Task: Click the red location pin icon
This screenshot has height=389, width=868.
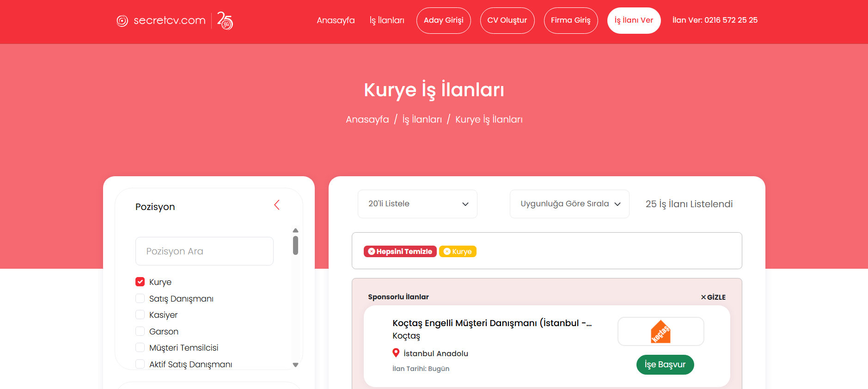Action: 396,353
